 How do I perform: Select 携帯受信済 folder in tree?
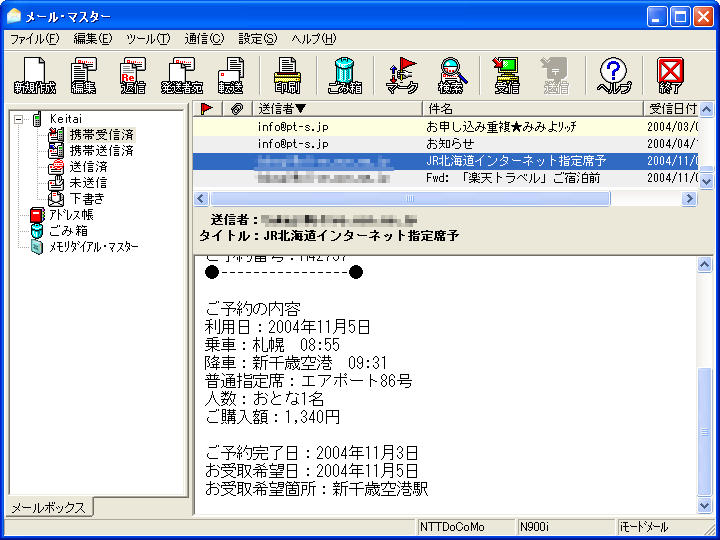click(x=101, y=135)
